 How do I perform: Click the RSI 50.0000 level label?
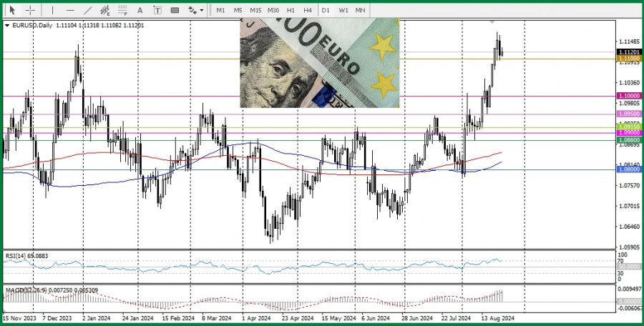click(629, 267)
